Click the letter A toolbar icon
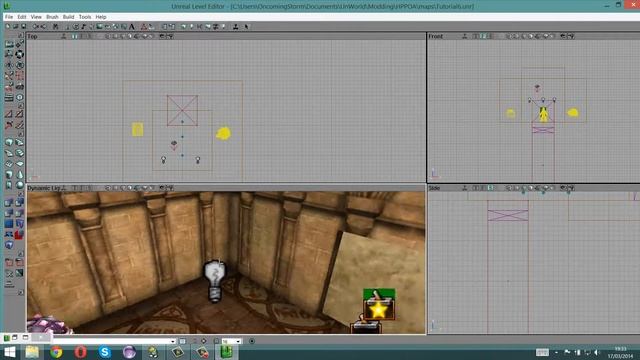 pos(132,27)
